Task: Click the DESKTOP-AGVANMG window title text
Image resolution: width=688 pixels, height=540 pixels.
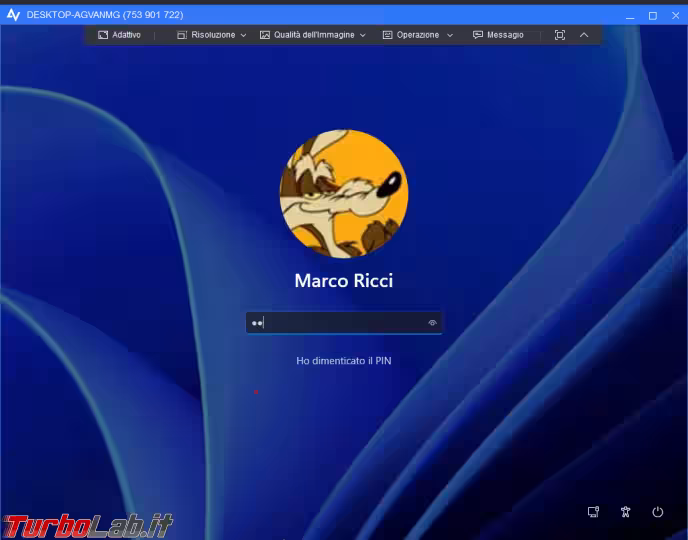Action: coord(105,15)
